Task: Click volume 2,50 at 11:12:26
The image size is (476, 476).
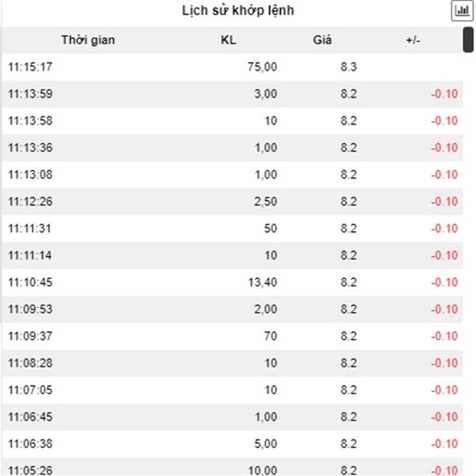Action: (x=266, y=202)
